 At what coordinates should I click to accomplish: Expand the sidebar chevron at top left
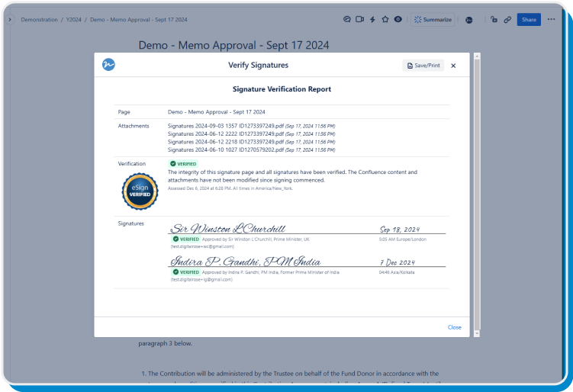pyautogui.click(x=10, y=19)
